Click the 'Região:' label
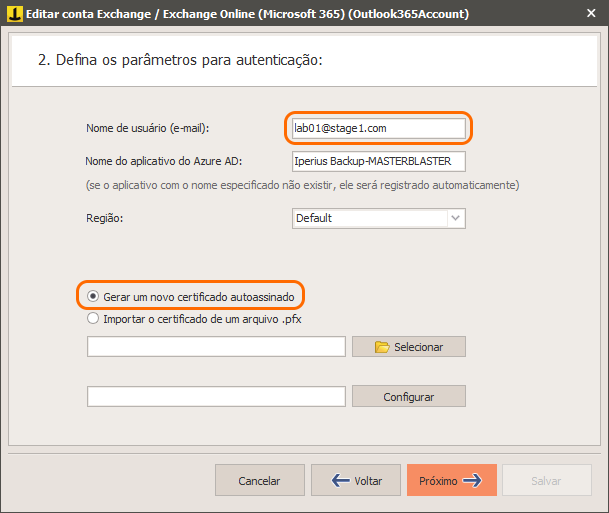Screen dimensions: 609x513 coord(104,218)
